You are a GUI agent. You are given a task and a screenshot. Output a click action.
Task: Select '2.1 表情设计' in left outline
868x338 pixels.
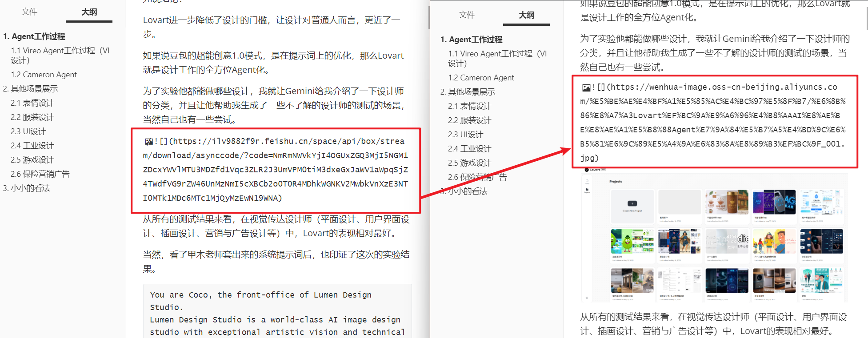pos(32,103)
